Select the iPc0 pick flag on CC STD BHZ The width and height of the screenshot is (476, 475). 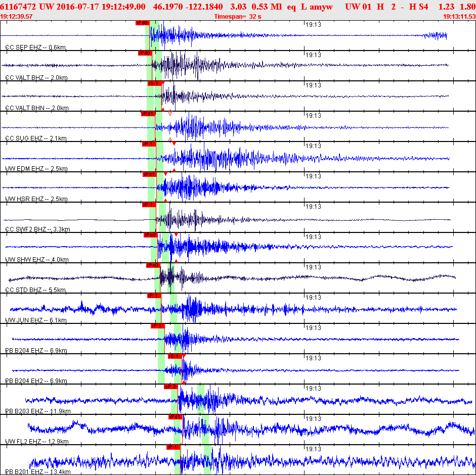[x=153, y=265]
